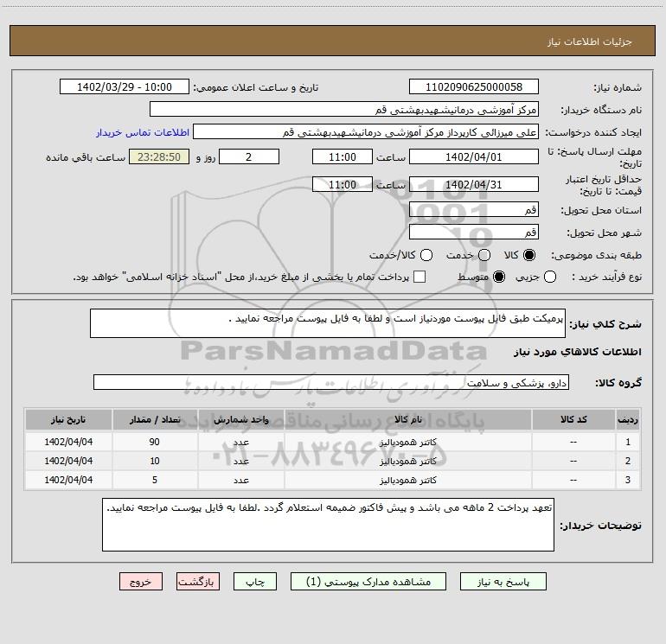Select the کالا radio button
Screen dimensions: 666x644
click(529, 255)
